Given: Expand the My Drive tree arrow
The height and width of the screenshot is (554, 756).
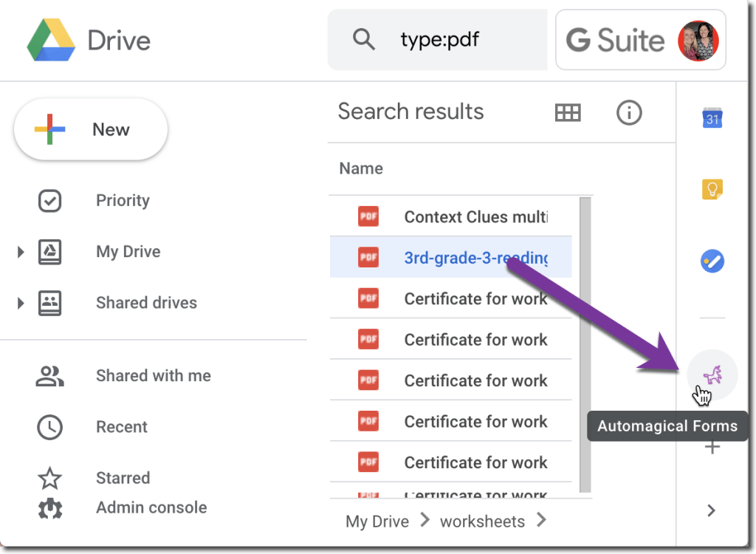Looking at the screenshot, I should (x=20, y=252).
